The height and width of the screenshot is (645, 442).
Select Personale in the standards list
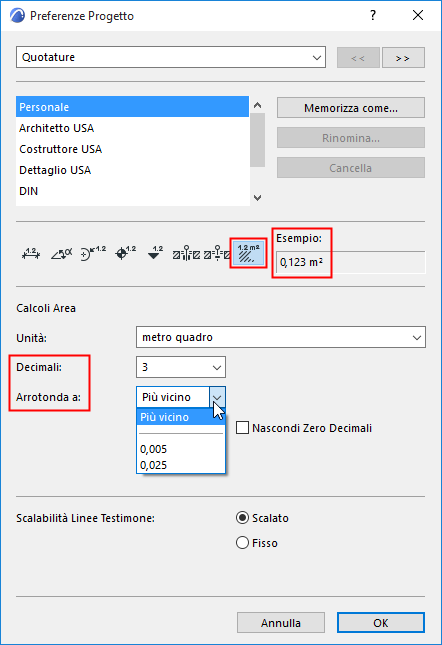[x=132, y=107]
